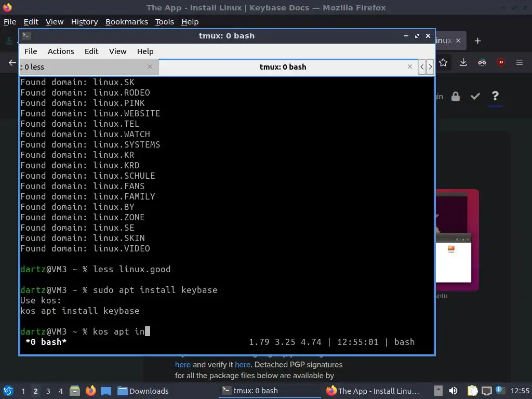Open the start menu launcher icon
Screen dimensions: 532x399
point(8,391)
